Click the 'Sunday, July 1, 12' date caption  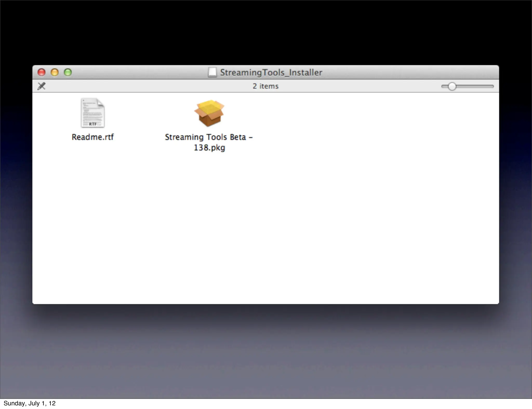[x=29, y=403]
